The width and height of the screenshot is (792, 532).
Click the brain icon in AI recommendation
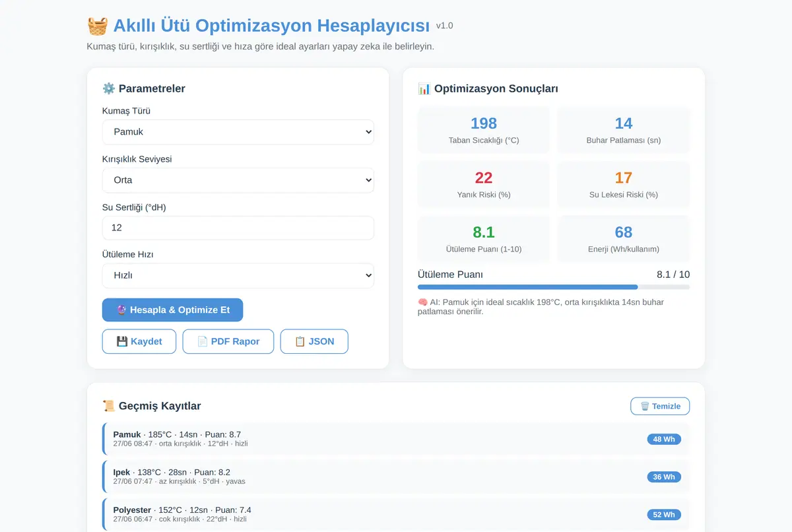pos(422,302)
